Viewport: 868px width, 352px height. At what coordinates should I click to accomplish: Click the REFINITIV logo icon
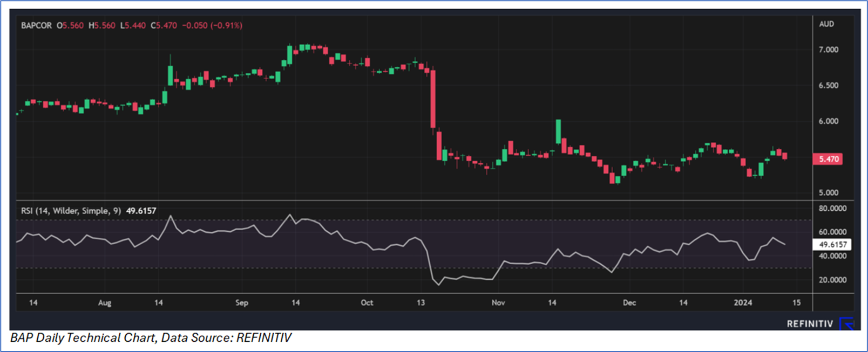[846, 323]
